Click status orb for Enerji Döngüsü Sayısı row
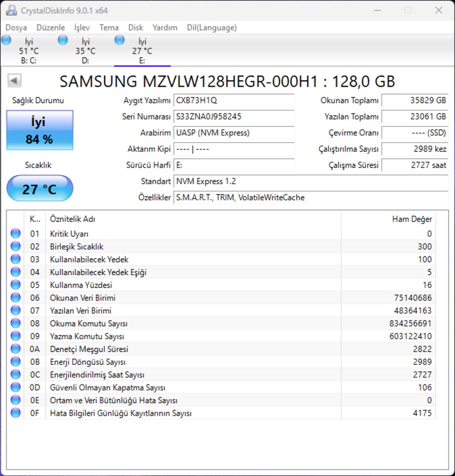Screen dimensions: 455x476 point(15,362)
